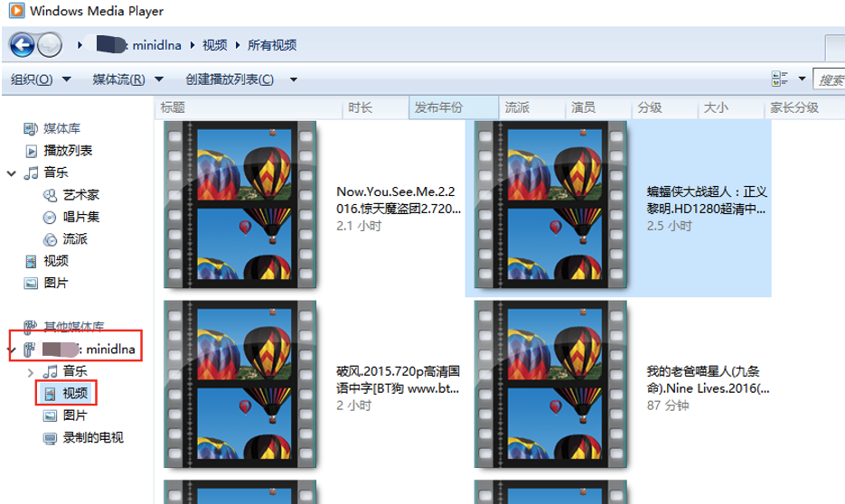Viewport: 845px width, 504px height.
Task: Select 录制的电视 under minidlna
Action: (x=93, y=438)
